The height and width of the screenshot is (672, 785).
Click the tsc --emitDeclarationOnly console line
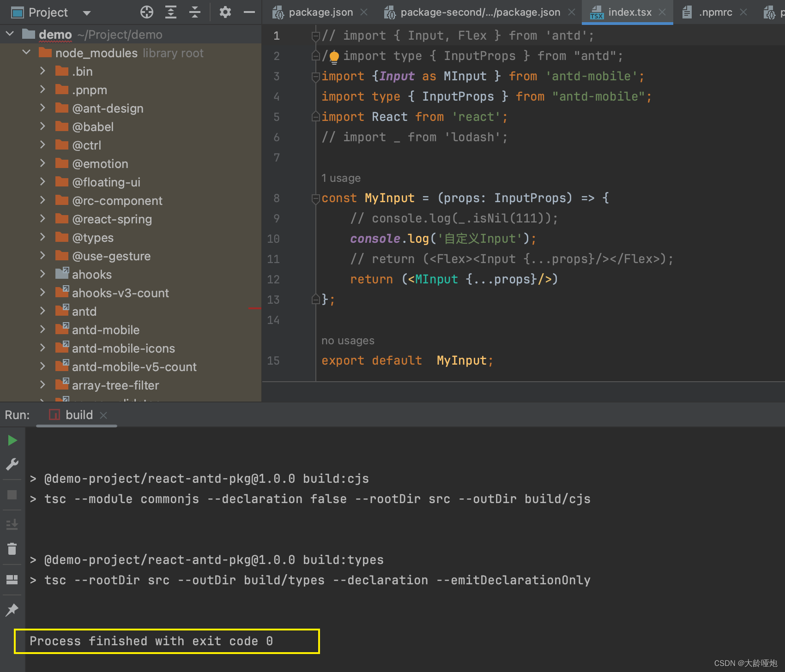(310, 580)
